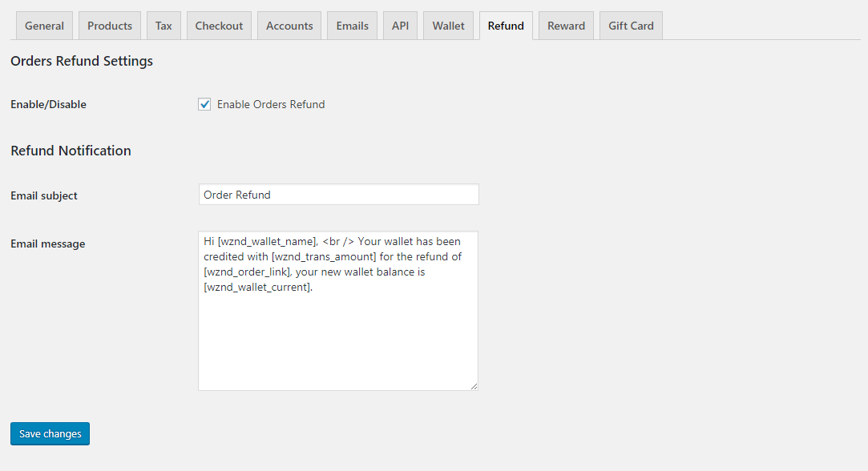Select the API tab

[400, 26]
